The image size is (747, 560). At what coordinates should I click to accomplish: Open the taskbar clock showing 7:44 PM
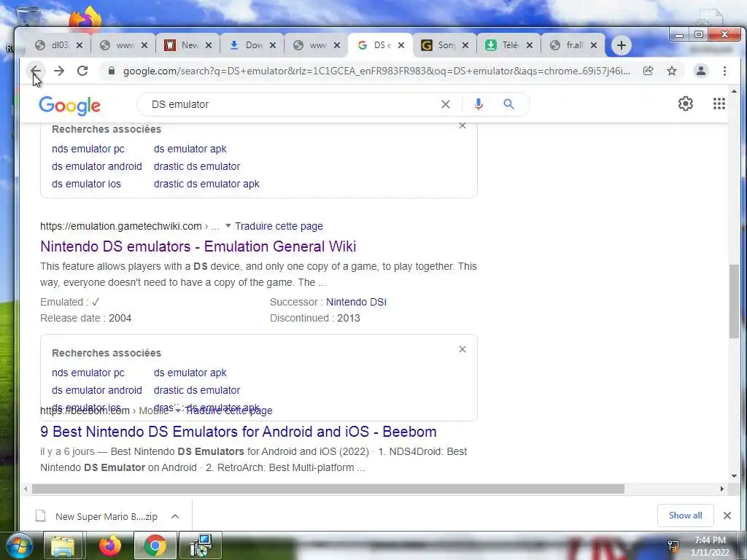(710, 546)
